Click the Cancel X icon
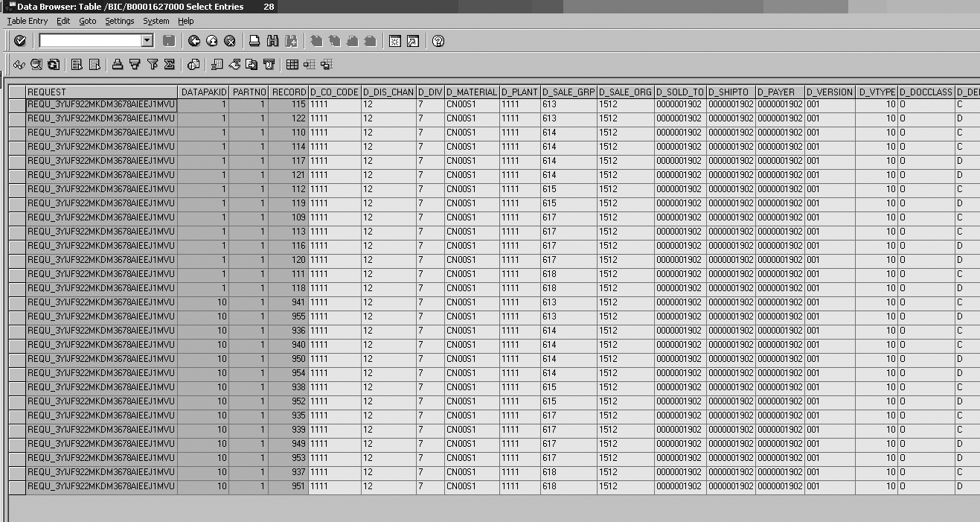 (x=230, y=41)
